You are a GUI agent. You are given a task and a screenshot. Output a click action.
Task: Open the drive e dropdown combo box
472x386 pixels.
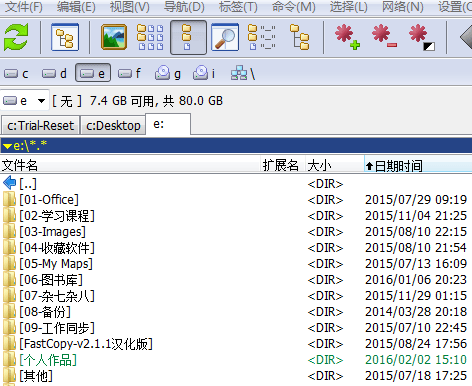25,100
